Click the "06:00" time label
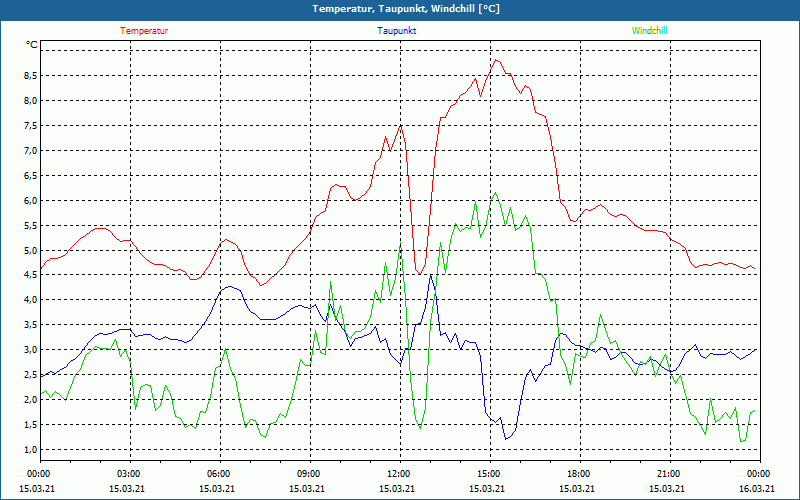800x500 pixels. 217,474
